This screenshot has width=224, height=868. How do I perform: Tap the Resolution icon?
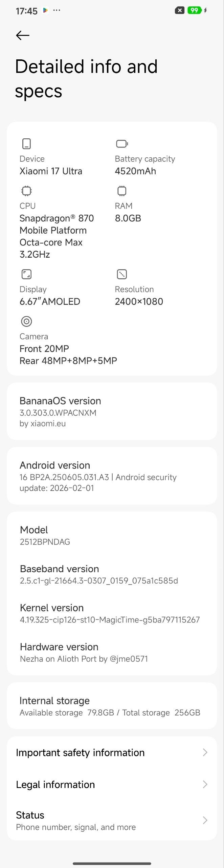tap(122, 274)
